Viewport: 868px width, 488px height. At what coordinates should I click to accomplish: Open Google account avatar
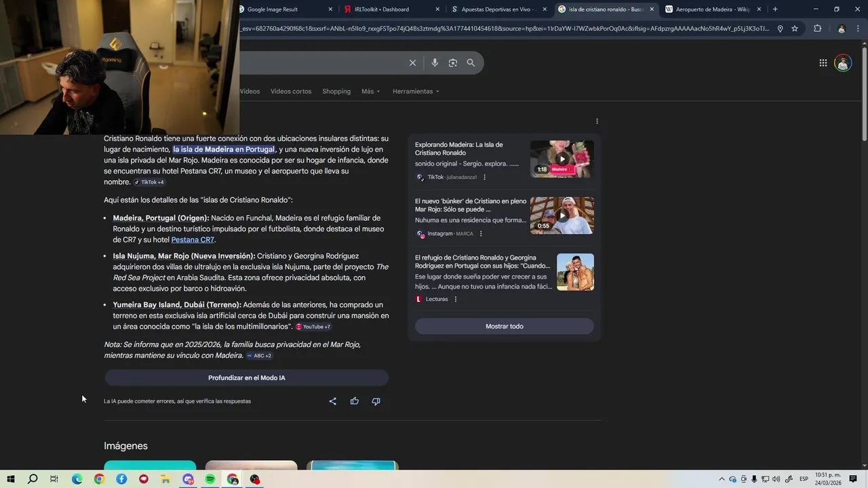click(x=843, y=63)
